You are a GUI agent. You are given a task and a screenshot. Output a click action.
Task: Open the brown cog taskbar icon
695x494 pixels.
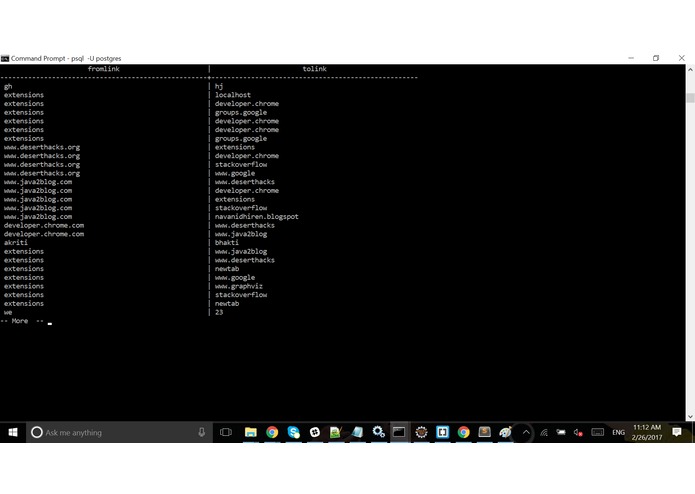click(x=421, y=432)
